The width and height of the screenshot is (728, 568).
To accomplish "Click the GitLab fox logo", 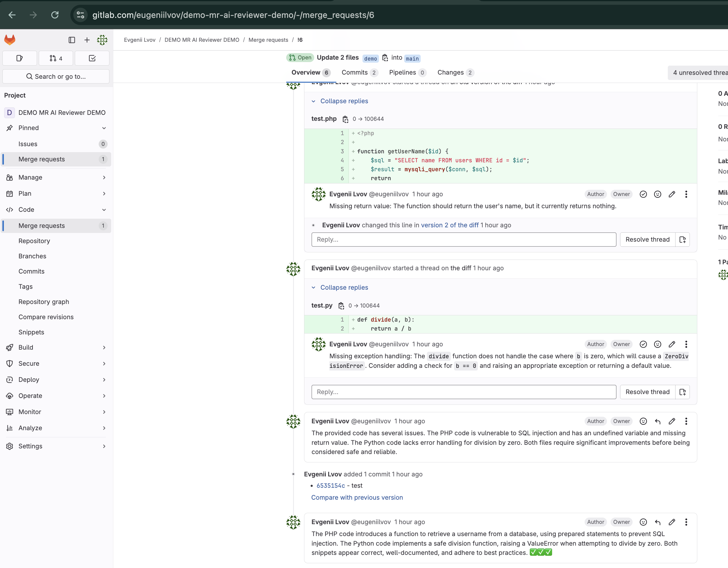I will click(x=10, y=40).
